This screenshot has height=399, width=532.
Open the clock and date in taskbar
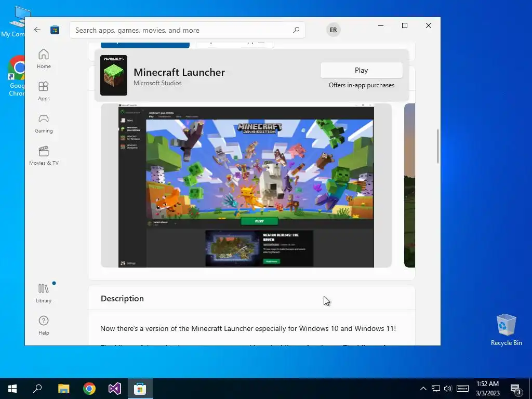487,389
